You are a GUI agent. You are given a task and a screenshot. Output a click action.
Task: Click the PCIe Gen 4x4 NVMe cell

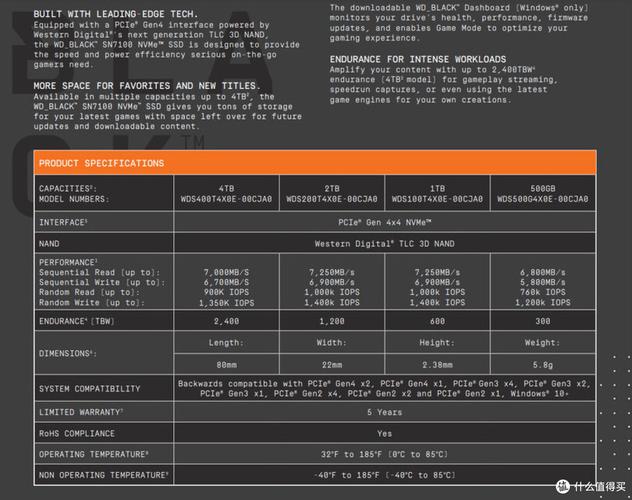385,221
